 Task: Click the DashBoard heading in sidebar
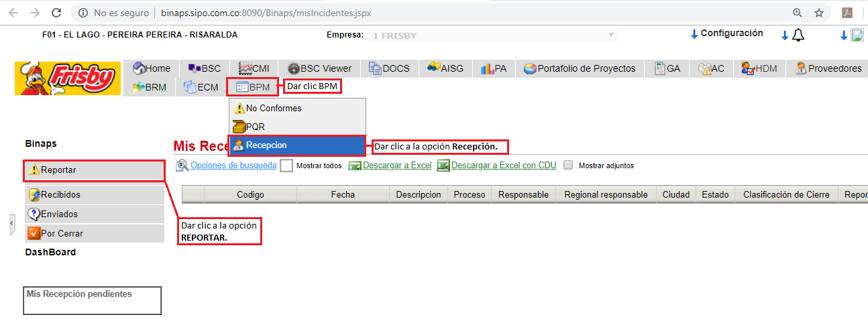click(x=50, y=252)
